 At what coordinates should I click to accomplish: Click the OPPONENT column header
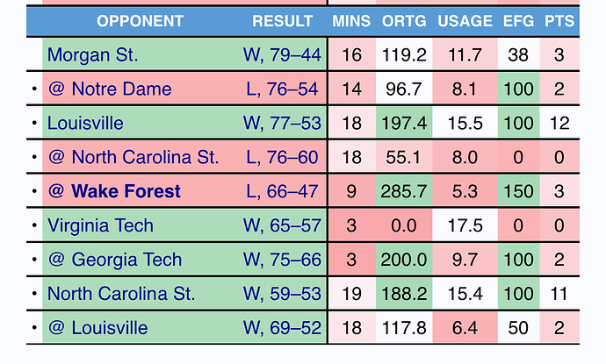coord(140,21)
